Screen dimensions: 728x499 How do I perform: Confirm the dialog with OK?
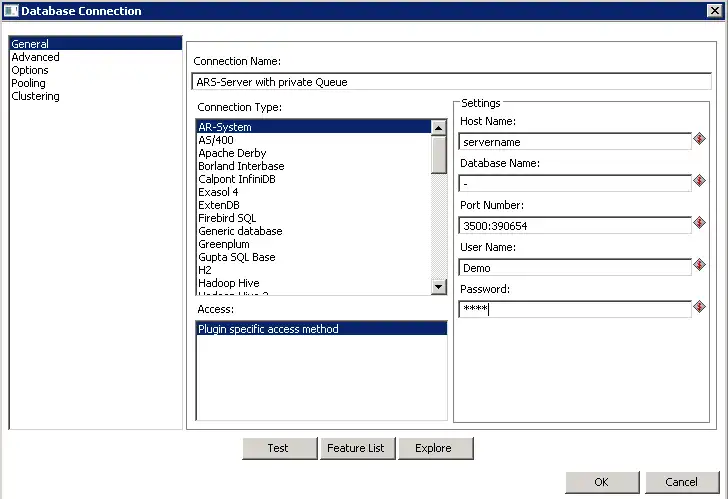click(602, 482)
